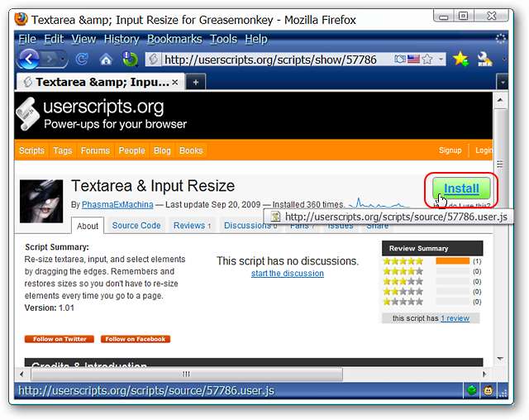Screen dimensions: 529x420
Task: Open the Bookmarks menu
Action: 174,39
